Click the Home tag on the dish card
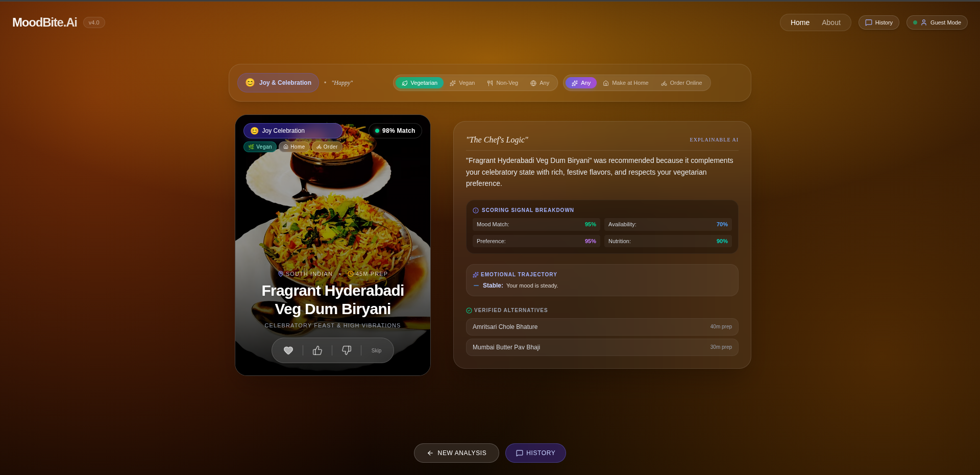The height and width of the screenshot is (475, 980). click(x=294, y=147)
